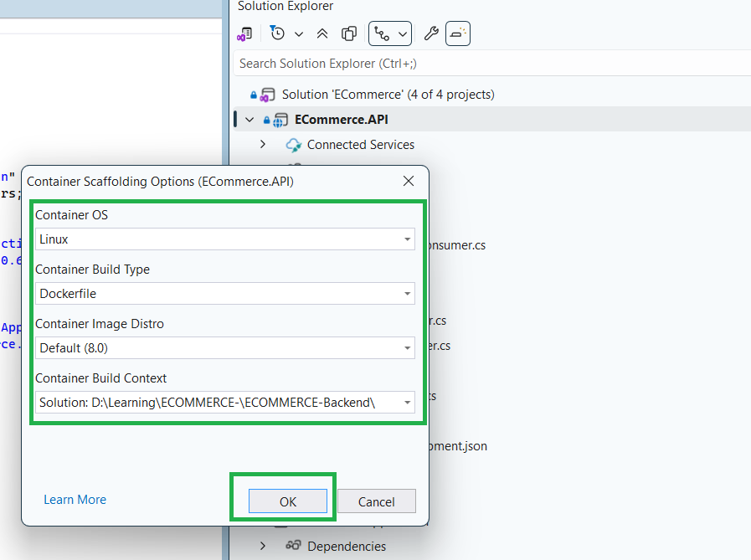Image resolution: width=751 pixels, height=560 pixels.
Task: Click Cancel in the scaffolding dialog
Action: 377,501
